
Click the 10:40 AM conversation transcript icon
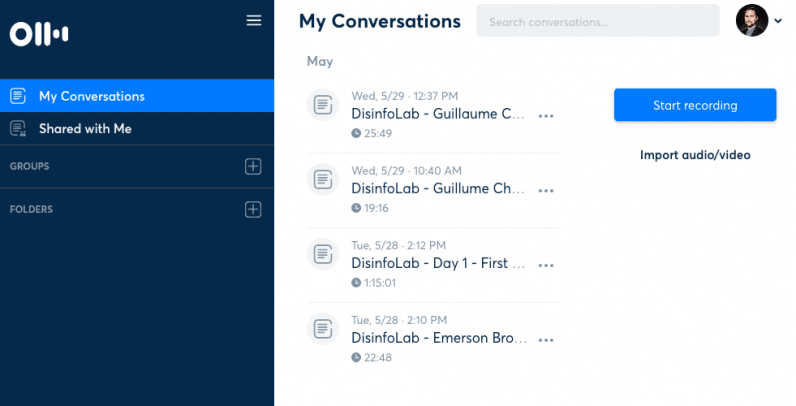pyautogui.click(x=323, y=179)
